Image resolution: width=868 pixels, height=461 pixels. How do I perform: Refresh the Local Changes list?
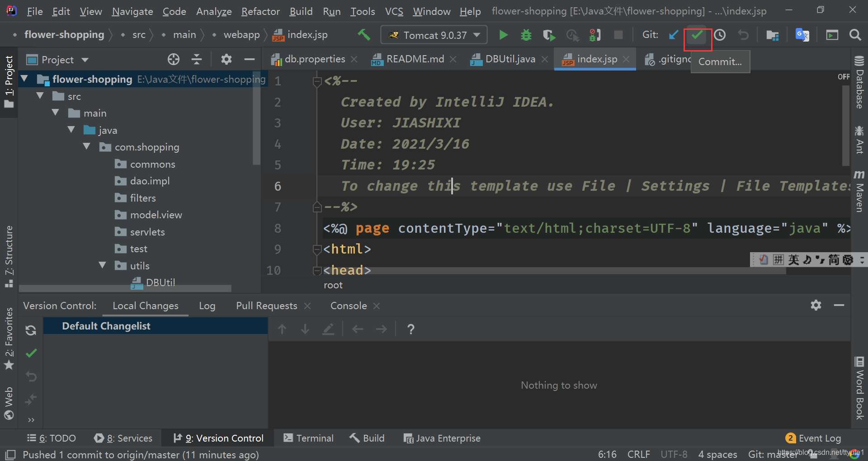[31, 330]
